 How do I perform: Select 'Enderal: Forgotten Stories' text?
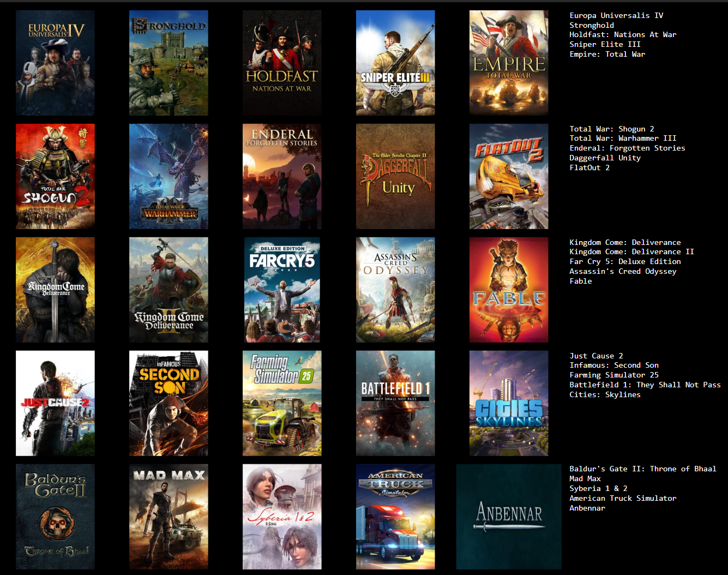[x=627, y=148]
